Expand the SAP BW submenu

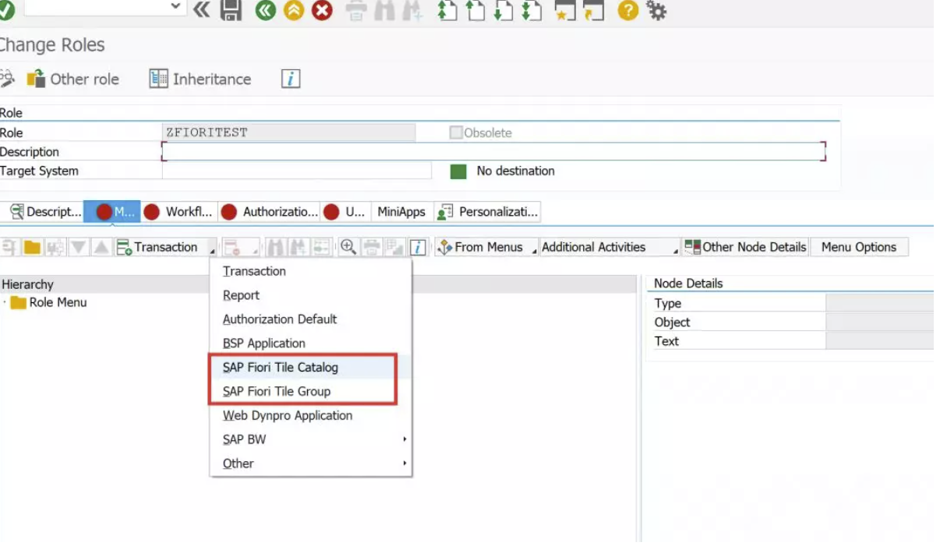pos(310,440)
